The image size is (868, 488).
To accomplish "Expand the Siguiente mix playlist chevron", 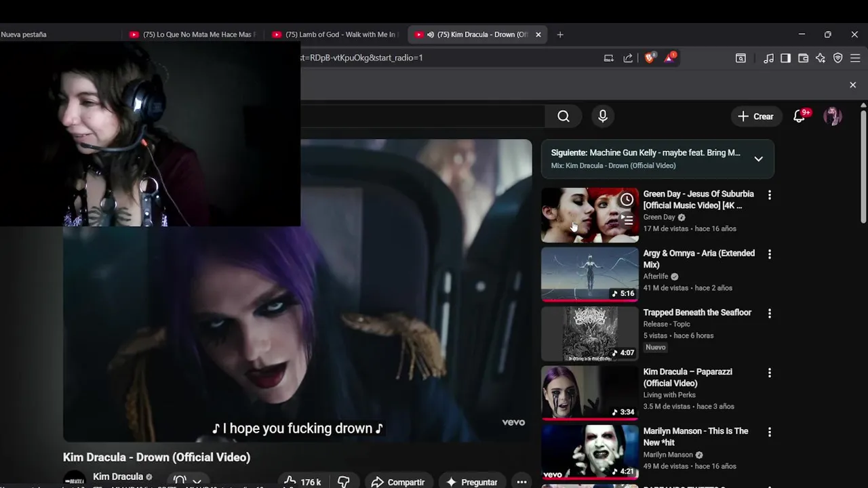I will pyautogui.click(x=758, y=159).
